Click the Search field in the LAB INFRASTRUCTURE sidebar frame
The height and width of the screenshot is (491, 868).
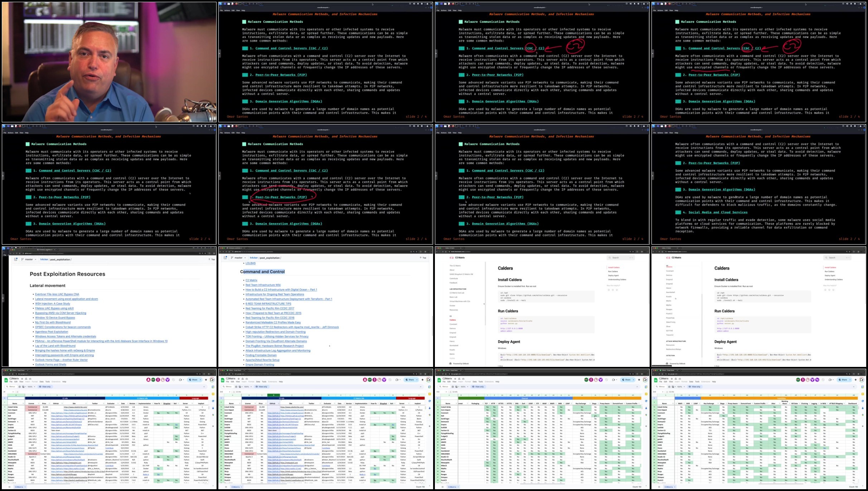coord(621,257)
